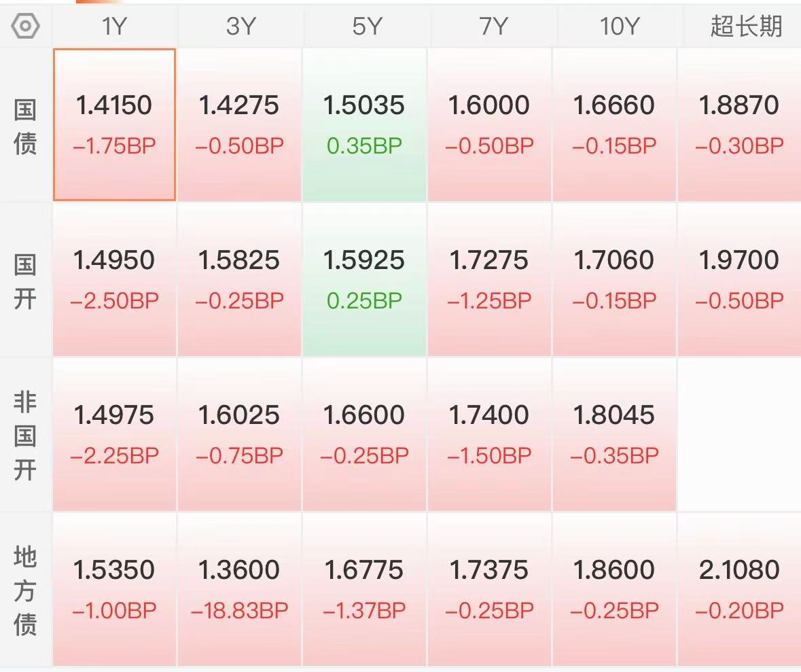Select the 超长期 column header

[746, 26]
